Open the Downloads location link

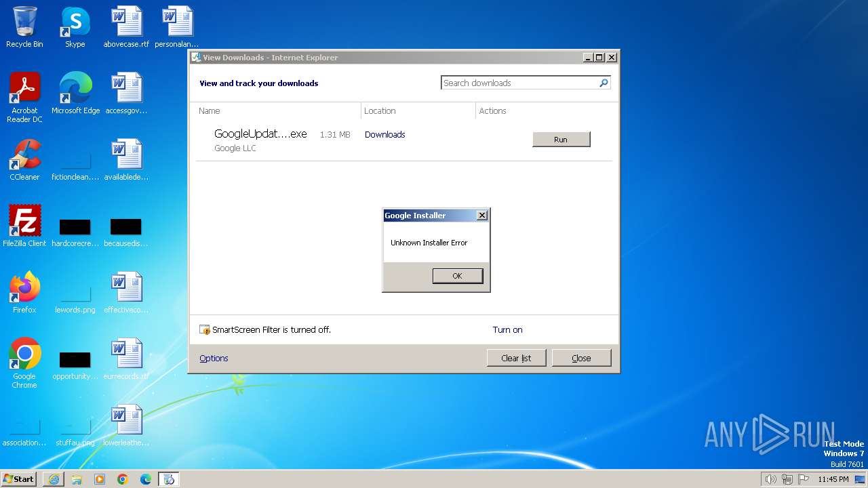(384, 134)
